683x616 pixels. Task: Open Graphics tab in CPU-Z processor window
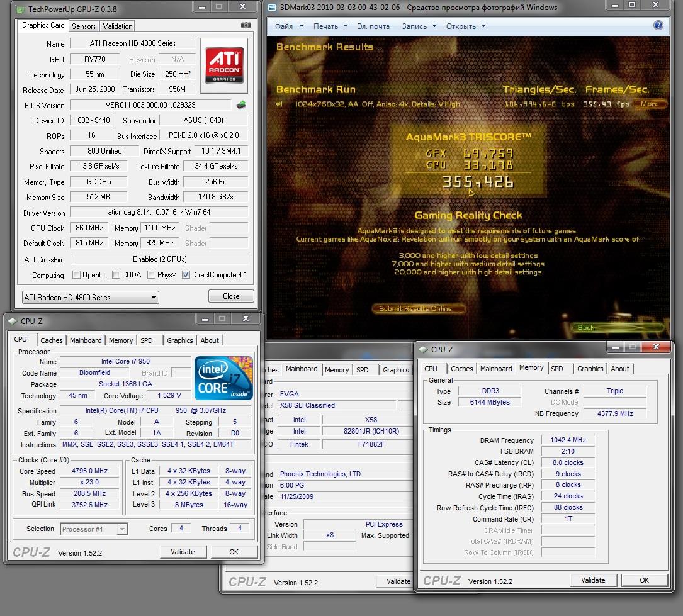tap(179, 340)
